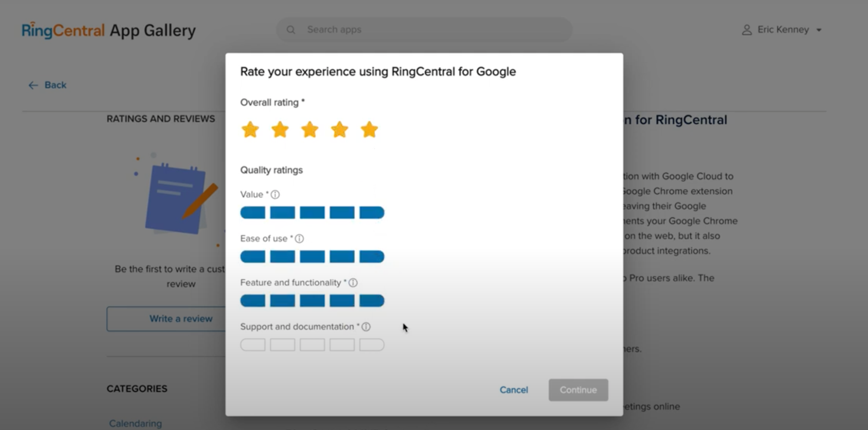Expand the Eric Kenney account dropdown arrow
This screenshot has width=868, height=430.
click(x=819, y=30)
